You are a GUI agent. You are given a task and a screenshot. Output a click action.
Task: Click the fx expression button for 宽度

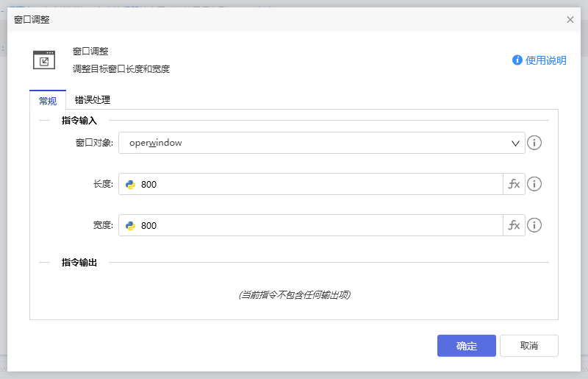click(x=514, y=225)
